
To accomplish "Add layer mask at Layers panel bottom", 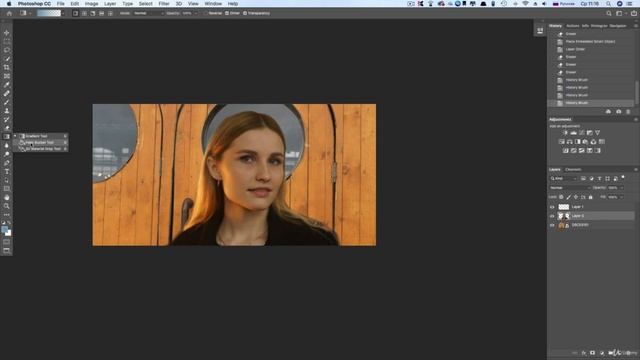I will coord(592,353).
